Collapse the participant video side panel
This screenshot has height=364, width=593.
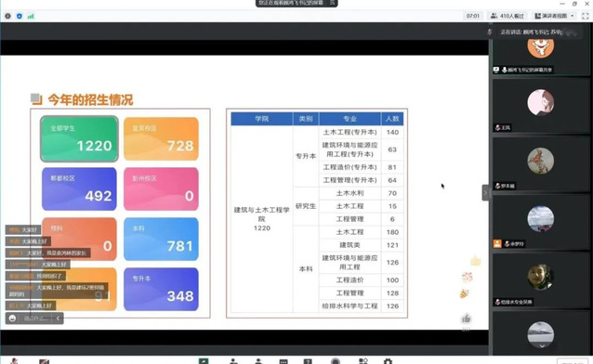click(485, 193)
